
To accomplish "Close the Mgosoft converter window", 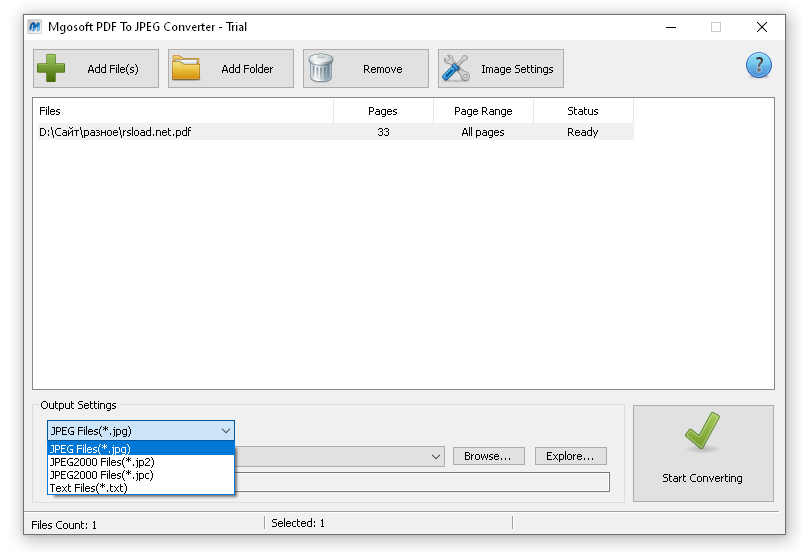I will [762, 27].
